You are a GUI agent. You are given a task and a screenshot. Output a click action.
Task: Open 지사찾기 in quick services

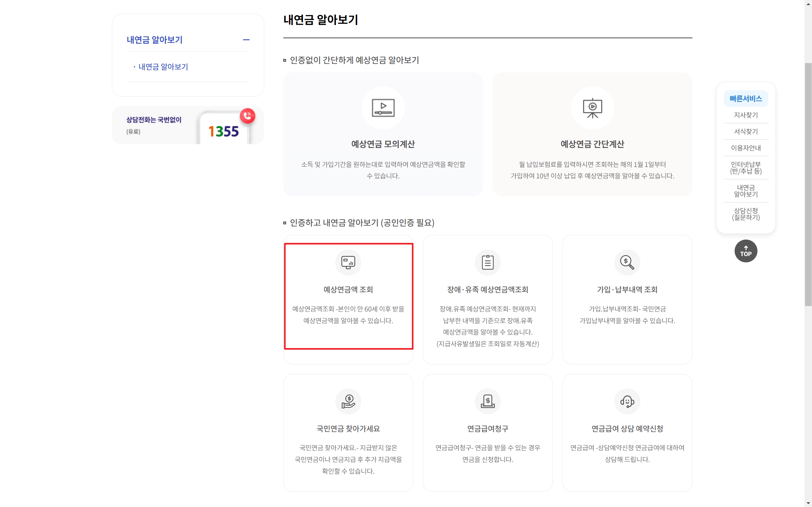click(746, 115)
